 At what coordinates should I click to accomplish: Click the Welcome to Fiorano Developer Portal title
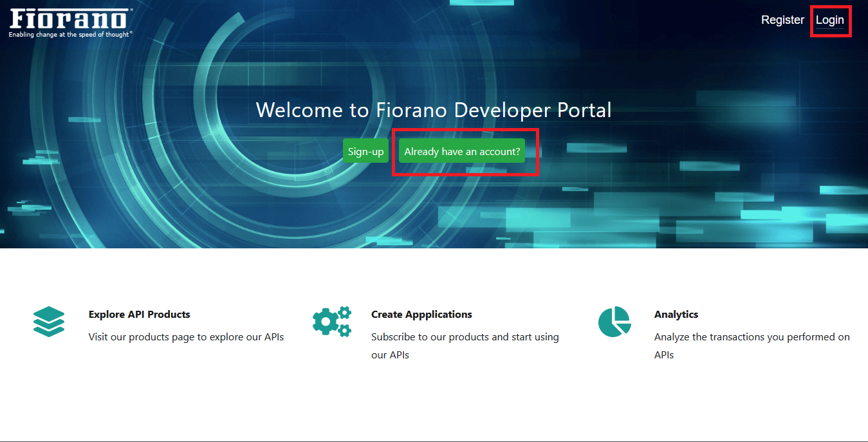pyautogui.click(x=434, y=110)
